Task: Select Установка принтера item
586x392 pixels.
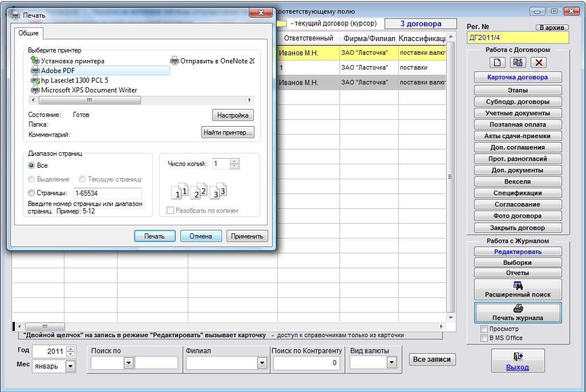Action: (x=68, y=61)
